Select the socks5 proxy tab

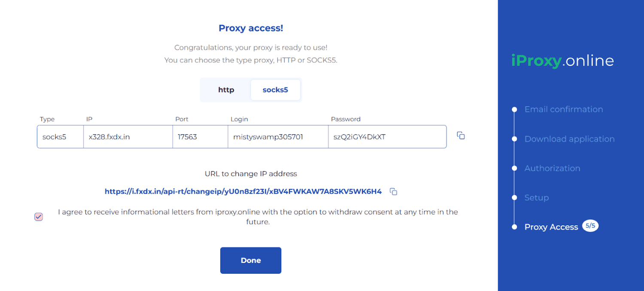275,90
